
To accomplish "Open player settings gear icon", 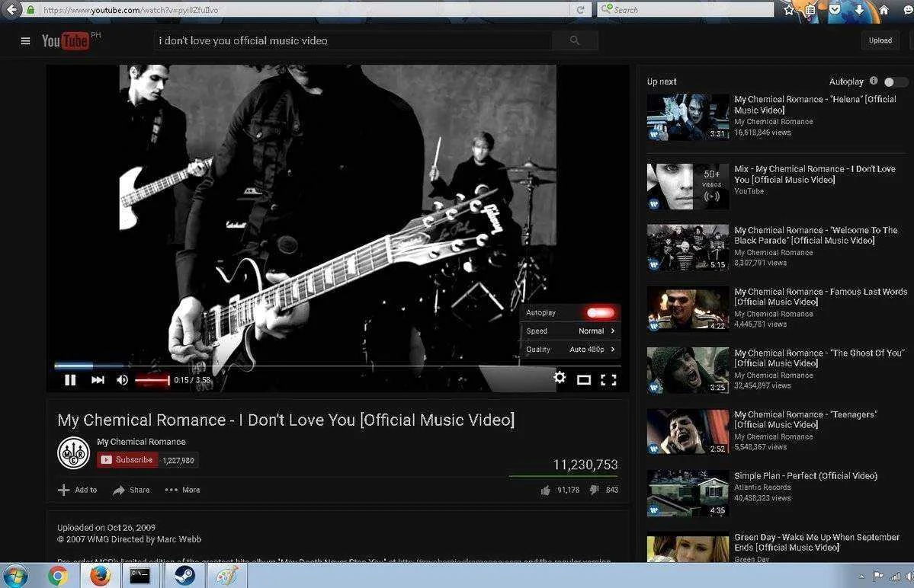I will coord(560,377).
